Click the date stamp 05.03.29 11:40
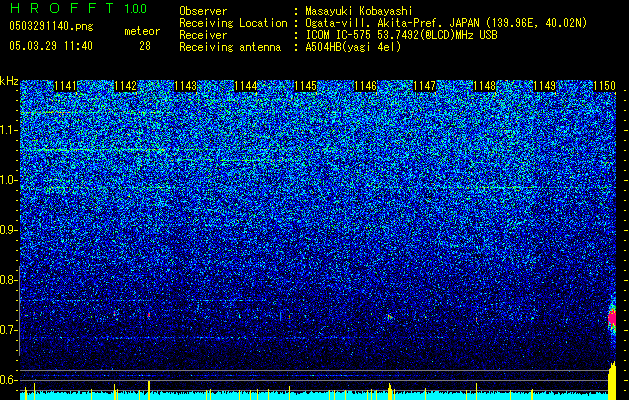 point(51,46)
